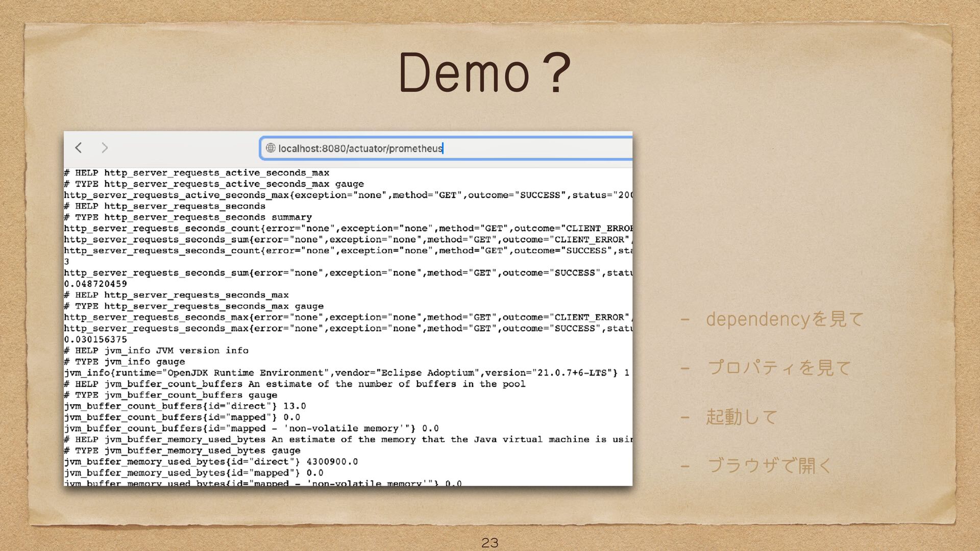Click the value 0.048720459 in metrics output
The width and height of the screenshot is (980, 551).
click(x=95, y=284)
